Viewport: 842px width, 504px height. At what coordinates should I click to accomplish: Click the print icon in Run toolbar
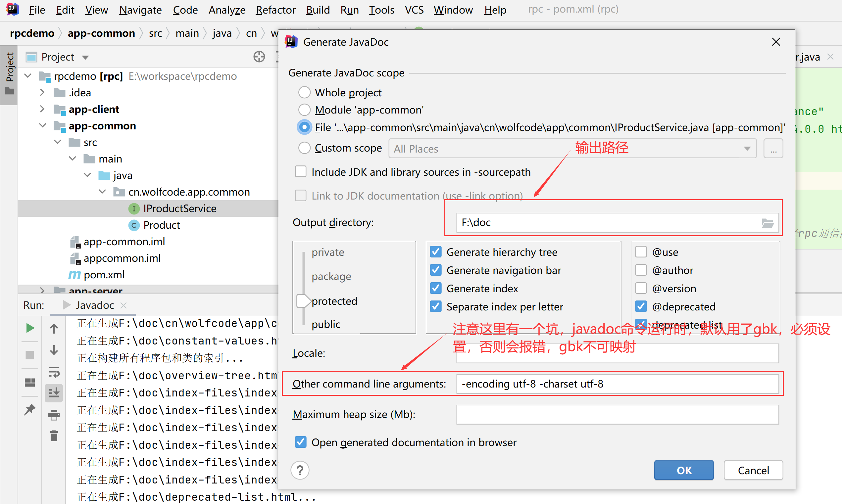54,415
